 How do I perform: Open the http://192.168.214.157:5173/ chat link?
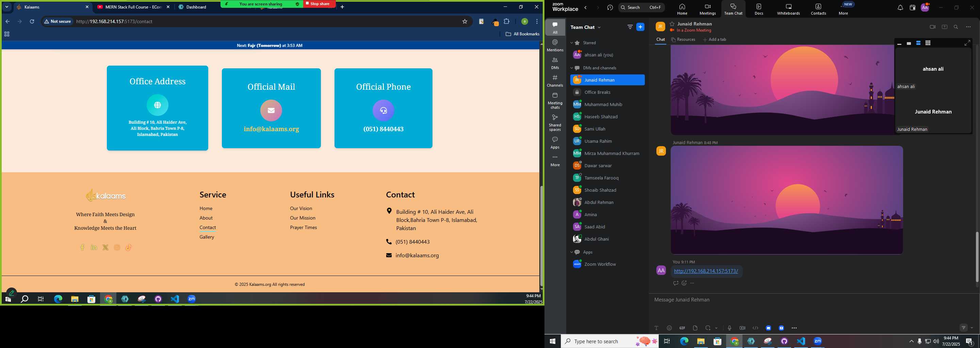[706, 271]
